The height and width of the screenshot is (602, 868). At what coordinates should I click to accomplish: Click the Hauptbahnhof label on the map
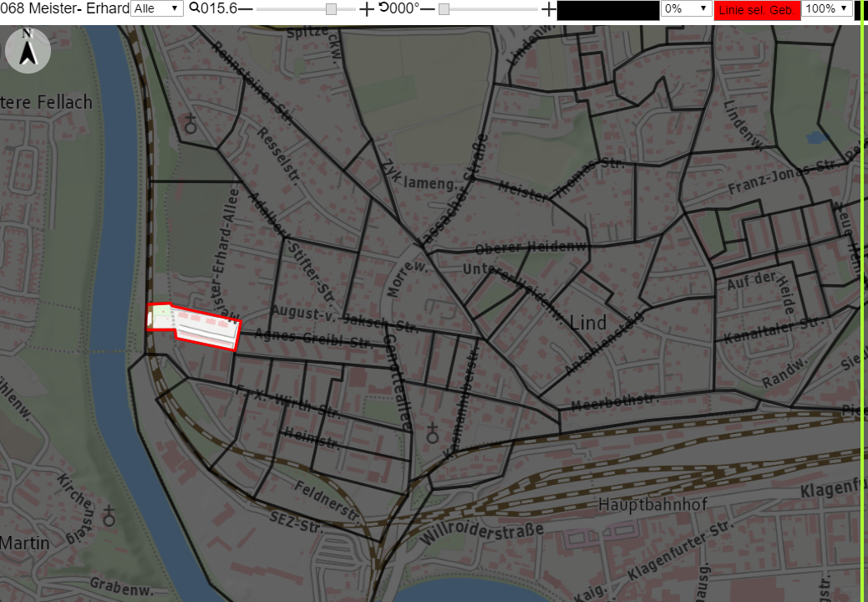tap(653, 504)
